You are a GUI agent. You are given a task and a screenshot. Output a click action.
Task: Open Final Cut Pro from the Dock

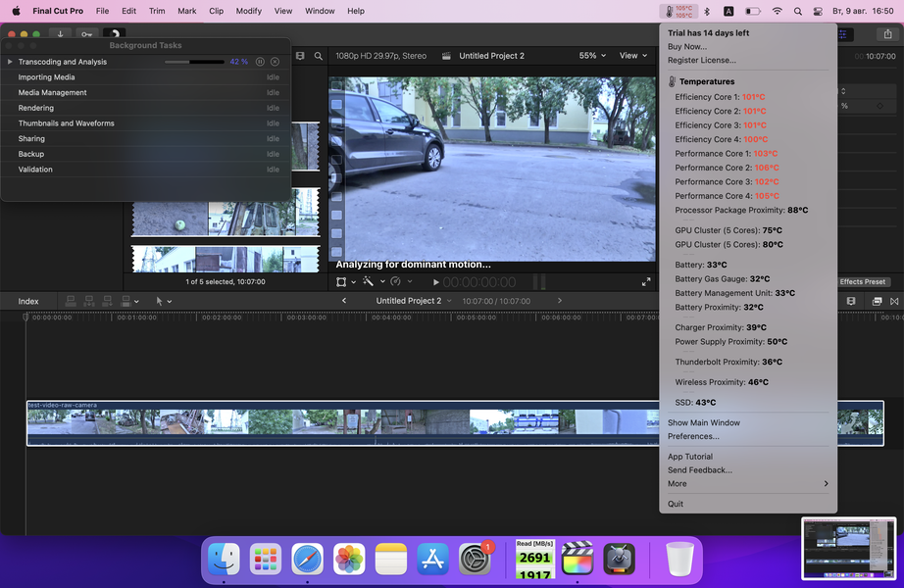(578, 560)
